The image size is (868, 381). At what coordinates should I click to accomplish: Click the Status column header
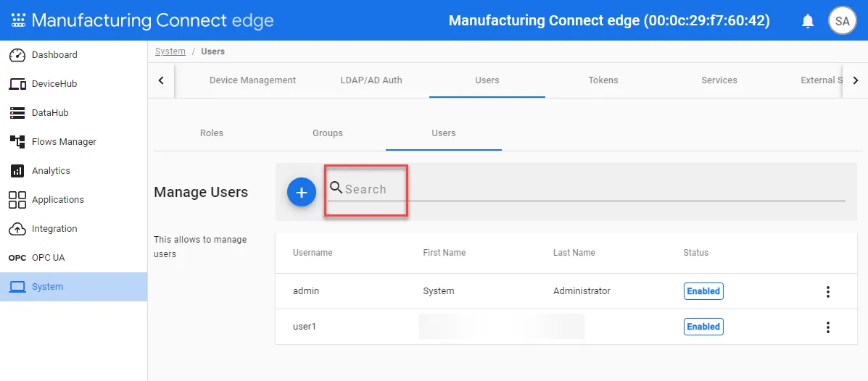point(696,253)
